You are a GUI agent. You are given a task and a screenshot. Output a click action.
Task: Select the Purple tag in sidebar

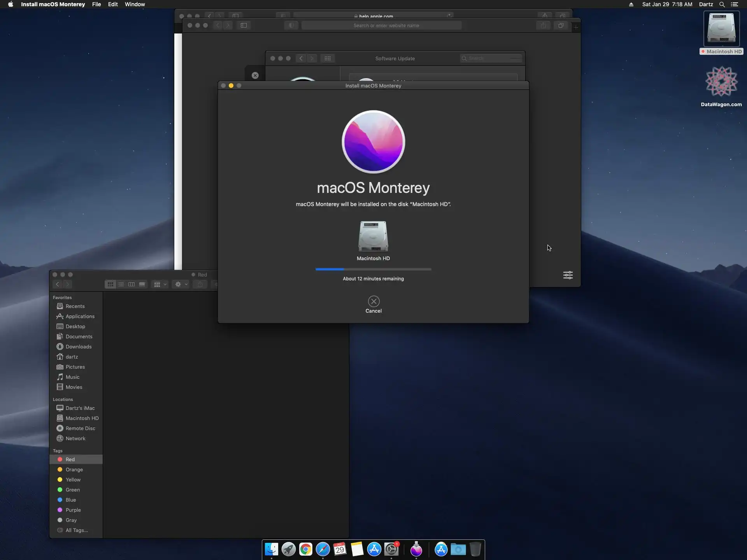pyautogui.click(x=73, y=510)
